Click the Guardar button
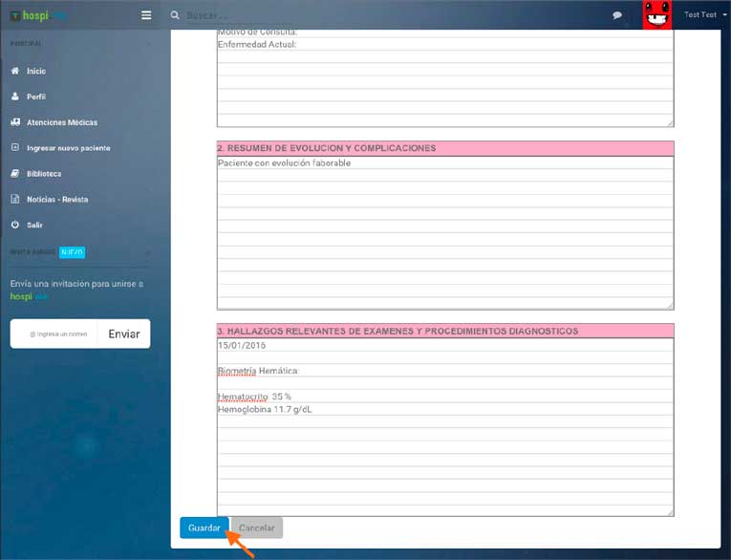This screenshot has width=731, height=560. [x=204, y=528]
